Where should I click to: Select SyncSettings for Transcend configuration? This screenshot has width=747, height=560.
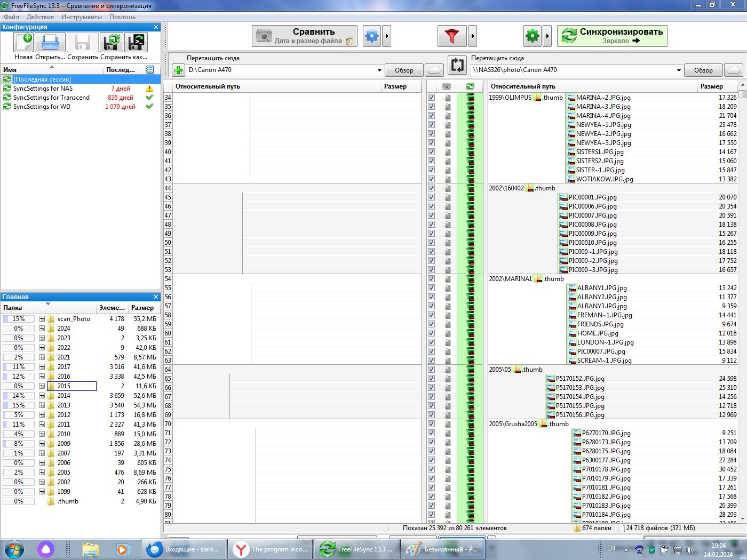[x=79, y=98]
